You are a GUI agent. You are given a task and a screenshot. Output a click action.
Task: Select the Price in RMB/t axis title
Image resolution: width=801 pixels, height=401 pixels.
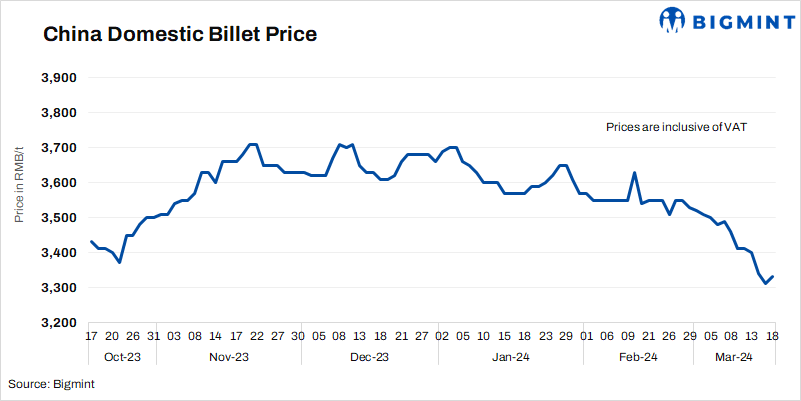pyautogui.click(x=20, y=199)
